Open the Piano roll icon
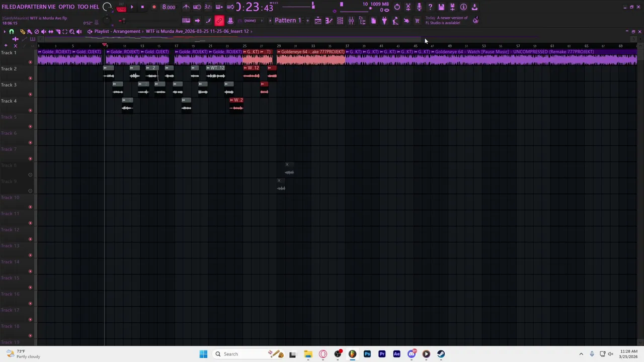 tap(329, 21)
